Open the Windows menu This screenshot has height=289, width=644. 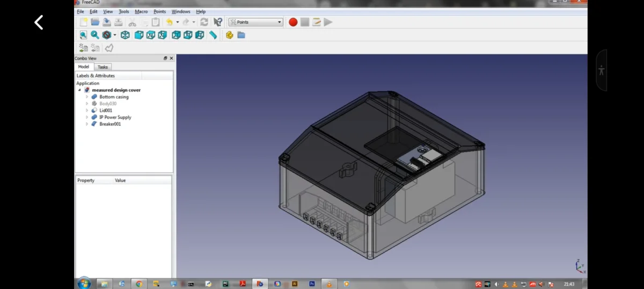181,11
